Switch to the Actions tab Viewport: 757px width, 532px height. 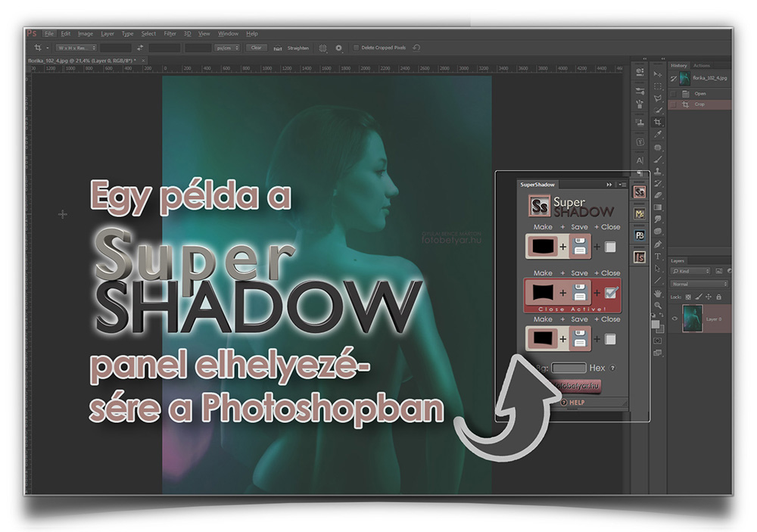702,66
